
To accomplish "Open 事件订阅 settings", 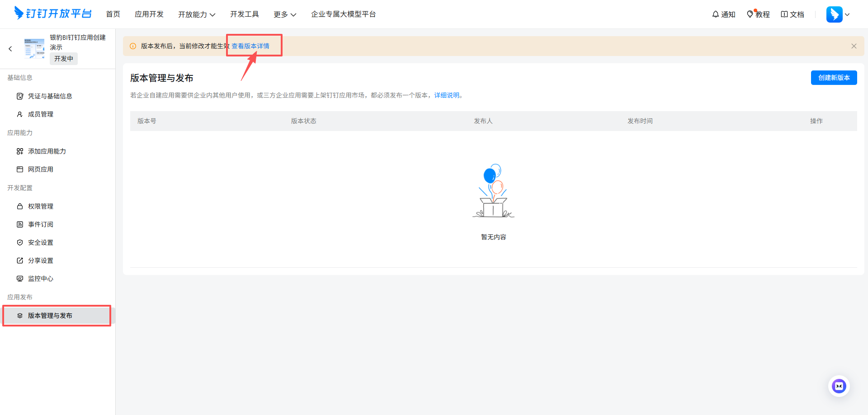I will click(40, 224).
